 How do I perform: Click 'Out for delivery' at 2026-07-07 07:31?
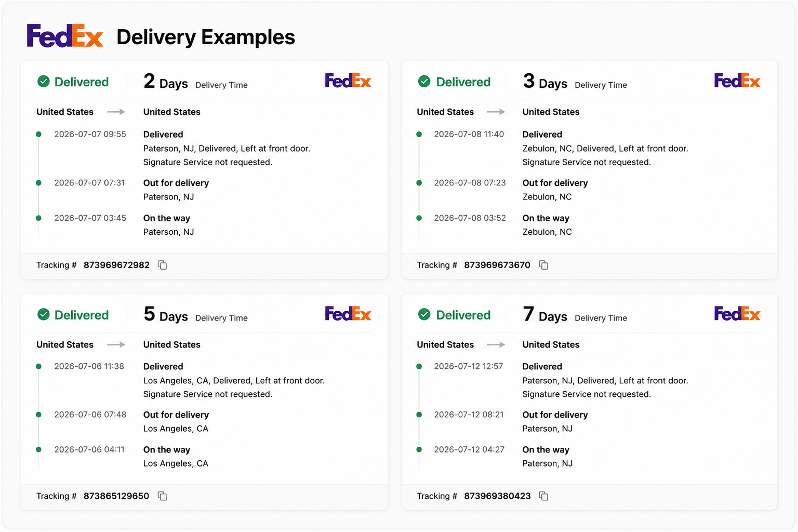pyautogui.click(x=176, y=183)
